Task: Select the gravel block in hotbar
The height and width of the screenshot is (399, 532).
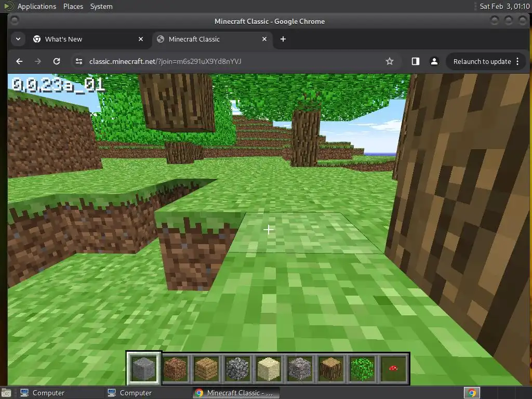Action: pyautogui.click(x=300, y=368)
